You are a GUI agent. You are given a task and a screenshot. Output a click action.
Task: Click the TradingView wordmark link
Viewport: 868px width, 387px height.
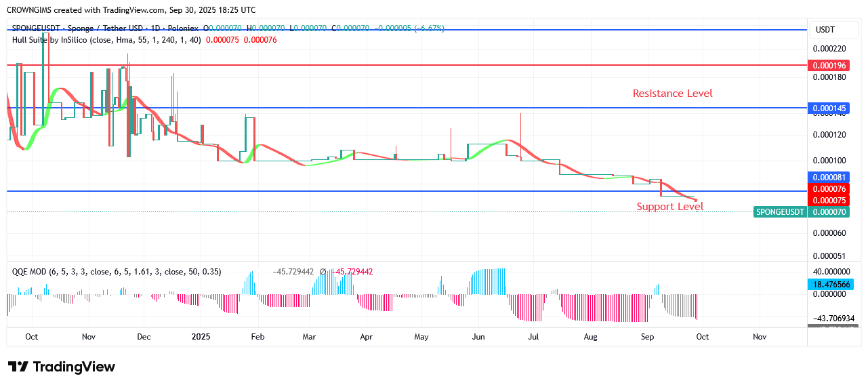74,367
